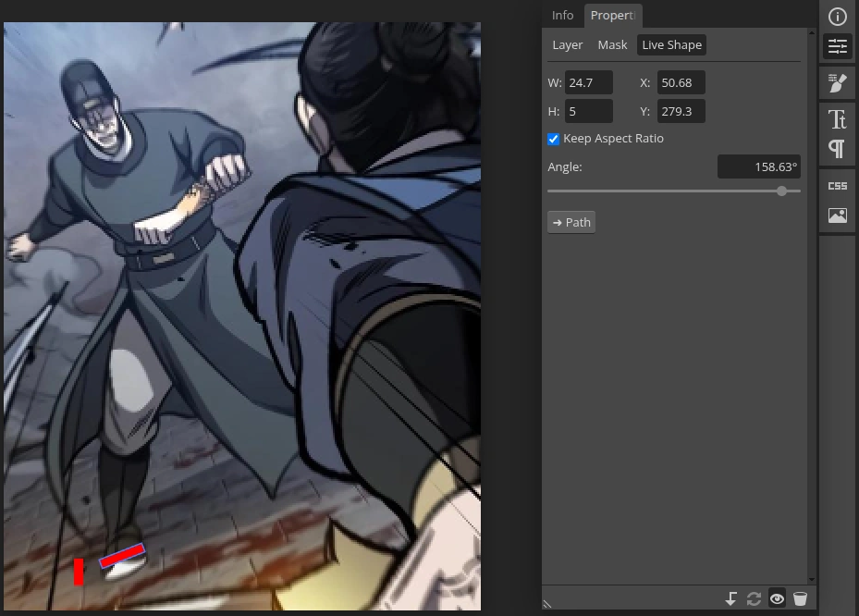Open the Info panel icon
The height and width of the screenshot is (616, 859).
(x=837, y=17)
